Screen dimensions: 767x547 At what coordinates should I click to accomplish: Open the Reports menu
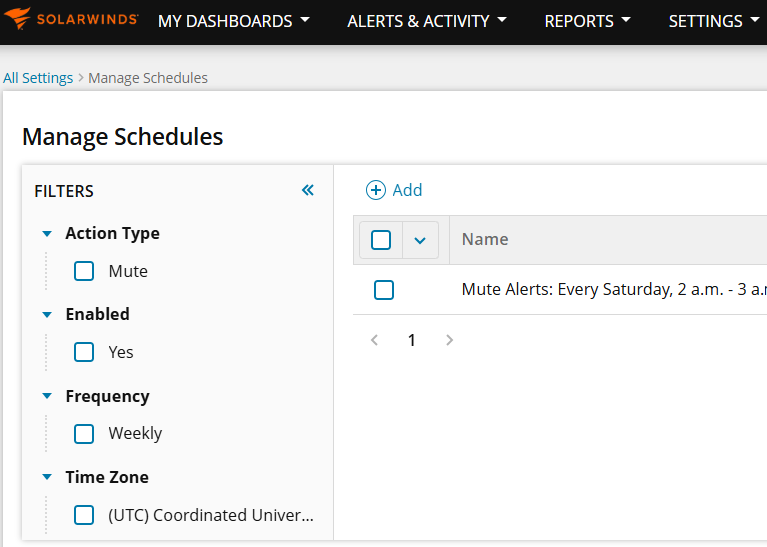point(587,21)
